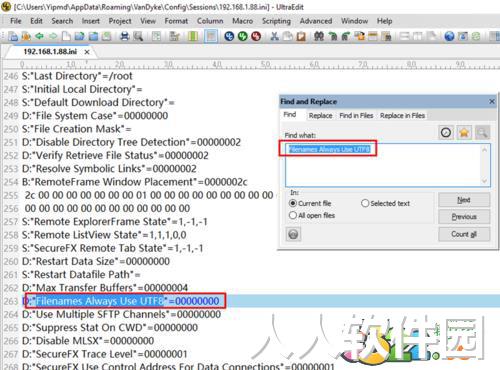Click the highlighted hex-edit toolbar icon
This screenshot has width=500, height=370.
(x=211, y=36)
